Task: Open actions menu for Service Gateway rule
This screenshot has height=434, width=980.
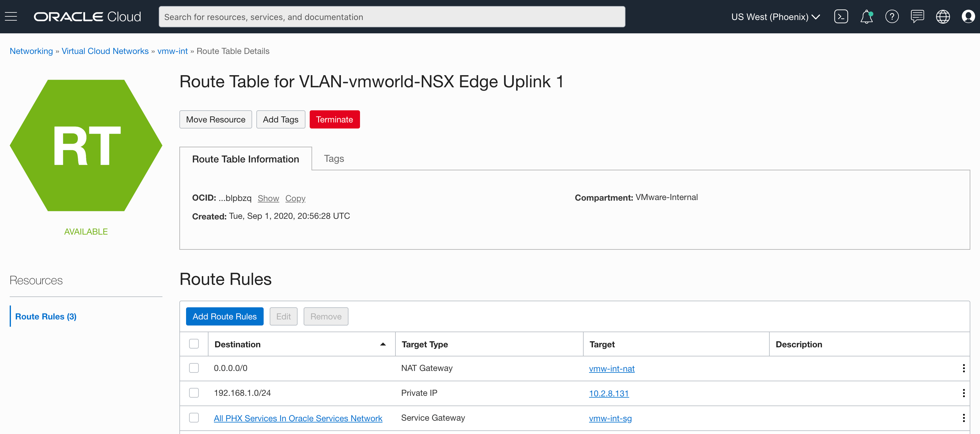Action: coord(964,418)
